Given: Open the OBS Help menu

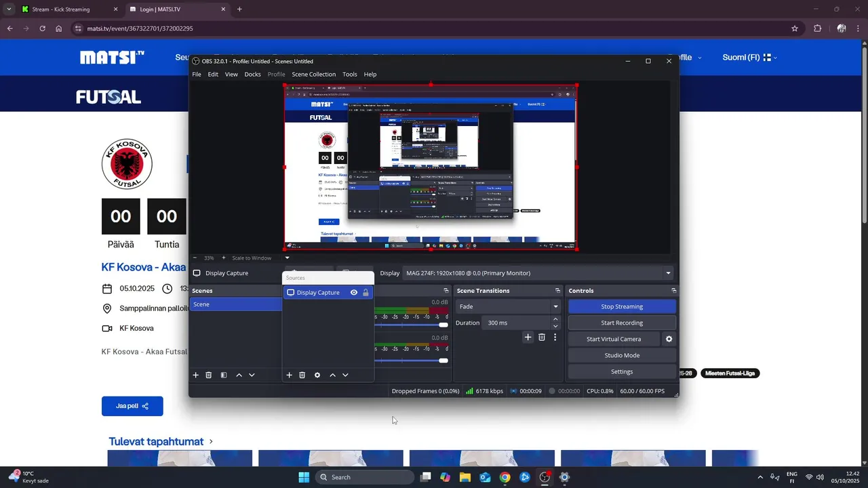Looking at the screenshot, I should coord(370,75).
